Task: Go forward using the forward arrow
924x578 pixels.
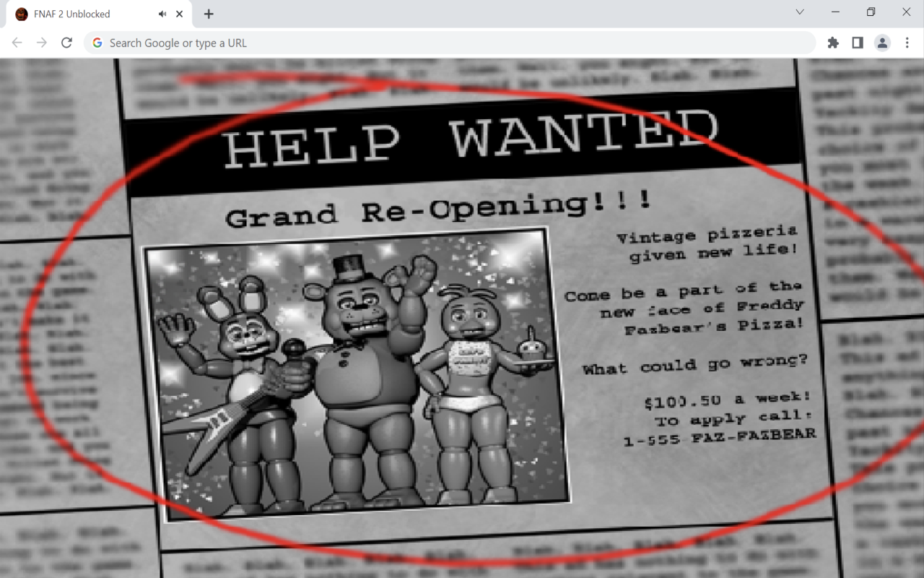Action: 42,43
